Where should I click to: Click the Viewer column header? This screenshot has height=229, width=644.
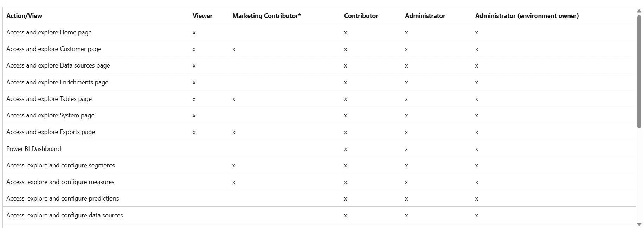[x=202, y=16]
